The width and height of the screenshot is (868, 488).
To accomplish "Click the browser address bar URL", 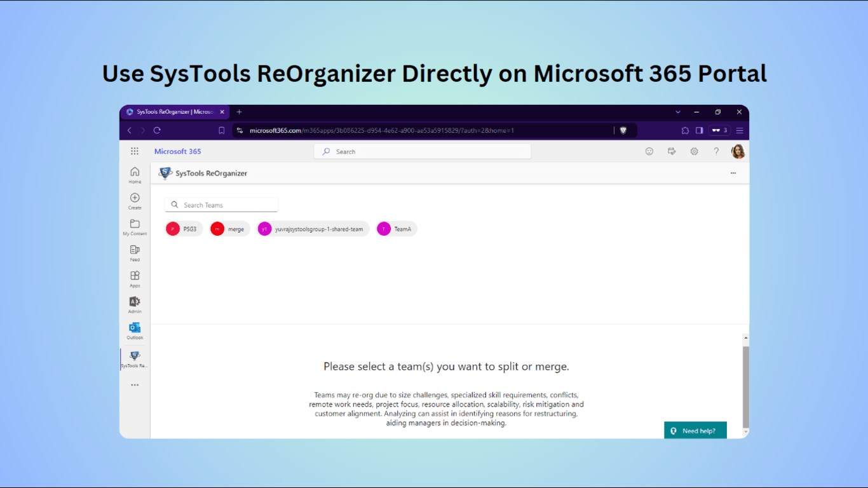I will click(381, 130).
